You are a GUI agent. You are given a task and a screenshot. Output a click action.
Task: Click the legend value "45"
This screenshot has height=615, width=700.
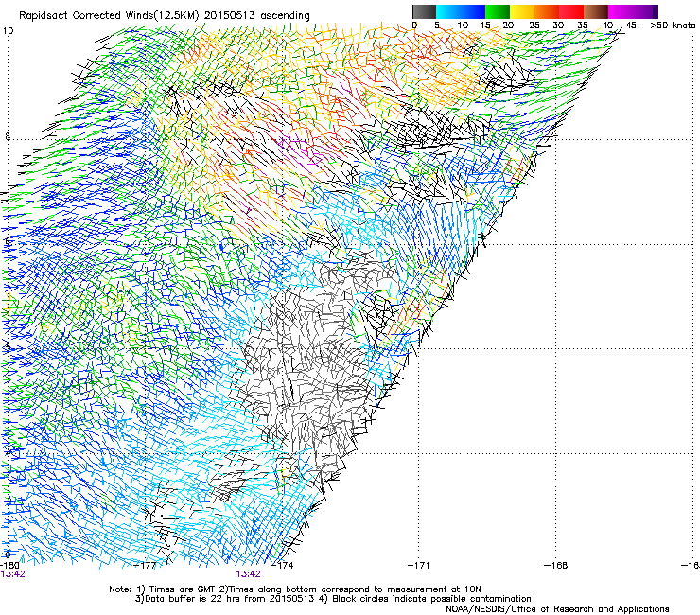[x=631, y=26]
